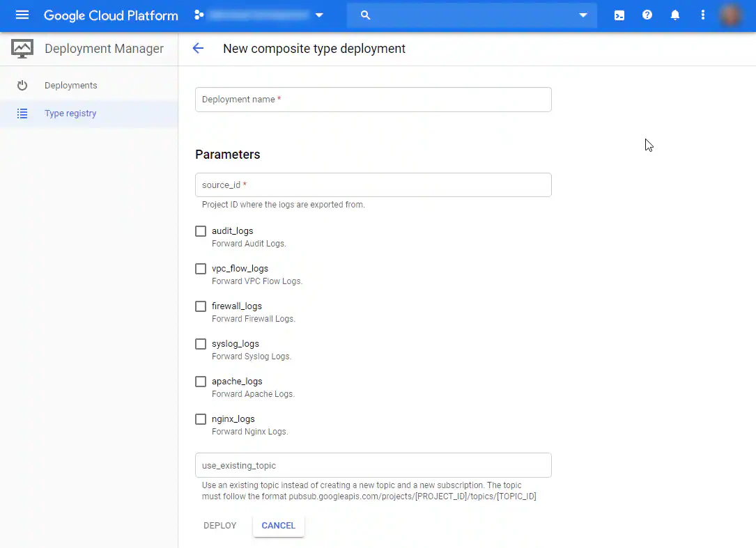Click 'Forward Apache Logs.' description
Viewport: 756px width, 548px height.
pyautogui.click(x=253, y=394)
